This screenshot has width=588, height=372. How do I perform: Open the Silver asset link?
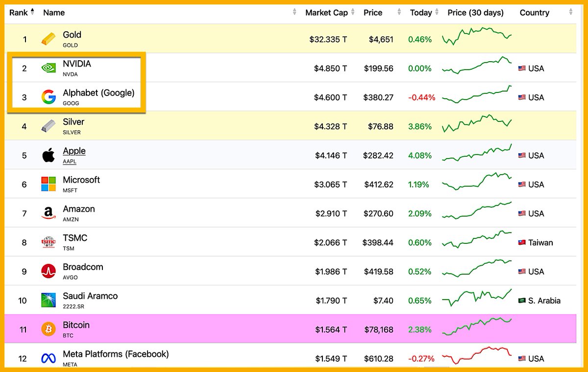[x=73, y=121]
